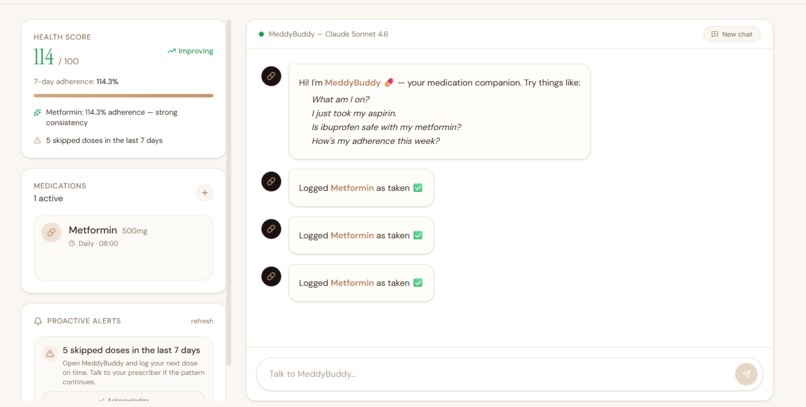Image resolution: width=806 pixels, height=407 pixels.
Task: Click the clock icon beside Daily 08:00
Action: click(72, 244)
